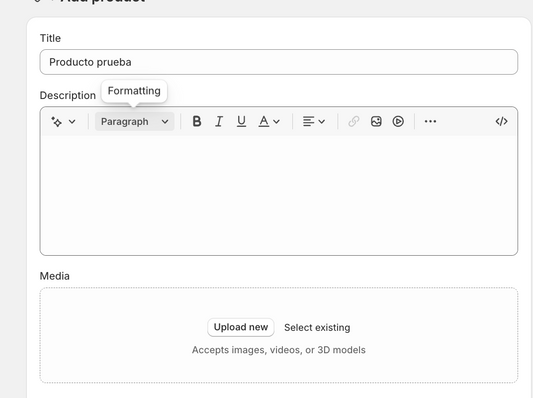Toggle italic formatting
This screenshot has width=533, height=398.
(x=219, y=121)
